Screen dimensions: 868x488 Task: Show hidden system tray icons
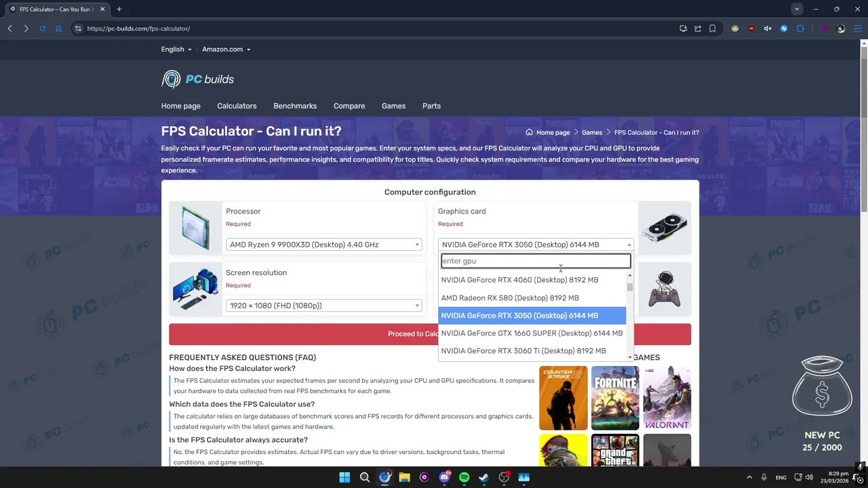[749, 477]
